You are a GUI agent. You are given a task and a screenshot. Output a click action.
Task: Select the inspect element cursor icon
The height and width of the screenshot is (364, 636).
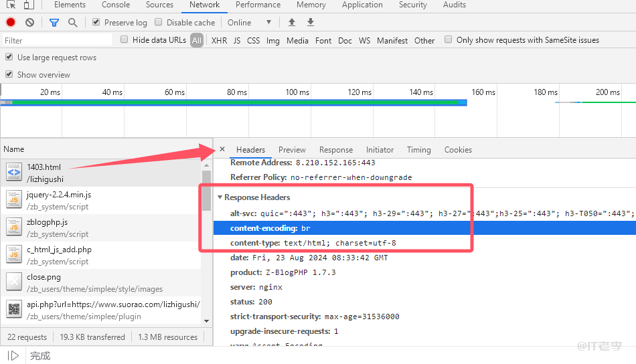tap(11, 5)
